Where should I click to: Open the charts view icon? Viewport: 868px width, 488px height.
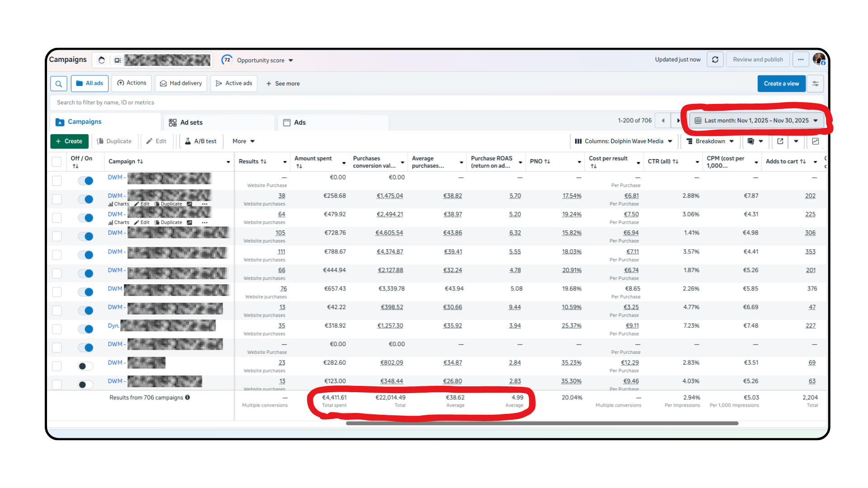[x=816, y=141]
